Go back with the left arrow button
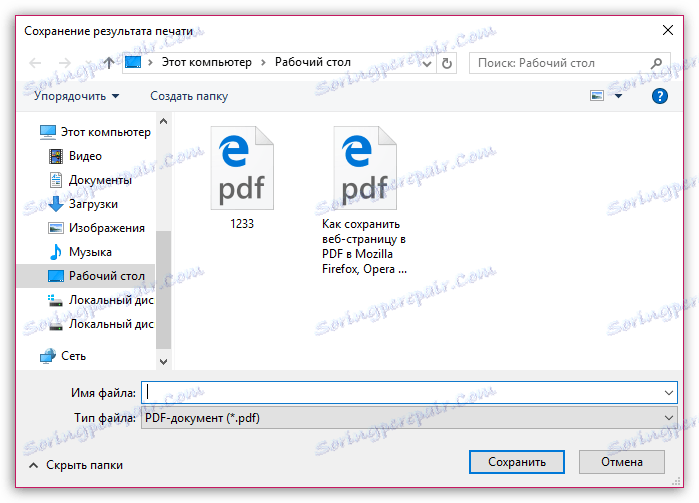 (x=35, y=63)
